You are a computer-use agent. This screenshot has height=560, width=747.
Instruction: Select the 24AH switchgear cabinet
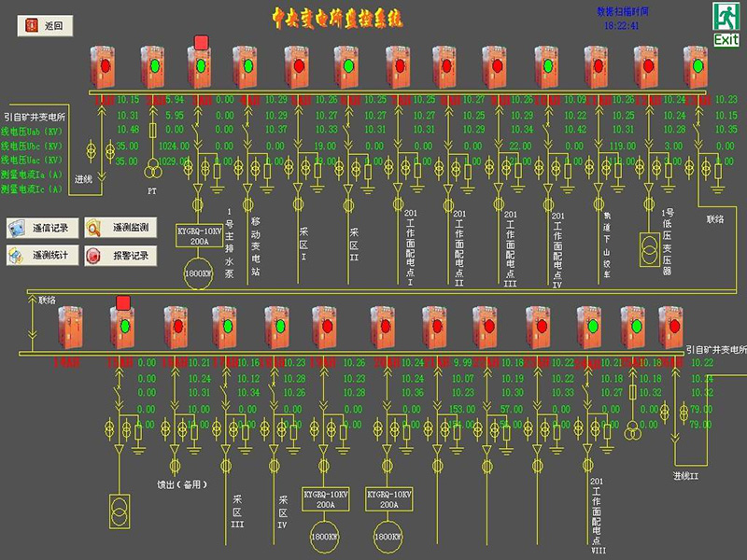(589, 328)
